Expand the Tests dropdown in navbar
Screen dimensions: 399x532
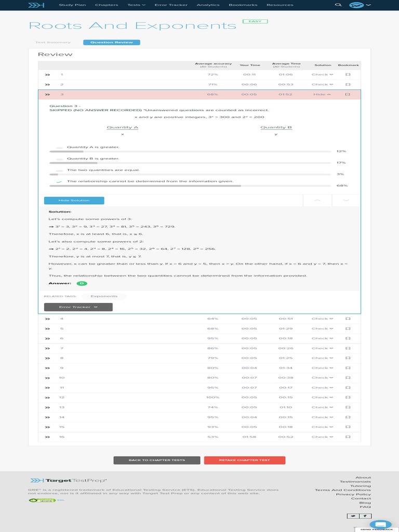[x=136, y=5]
